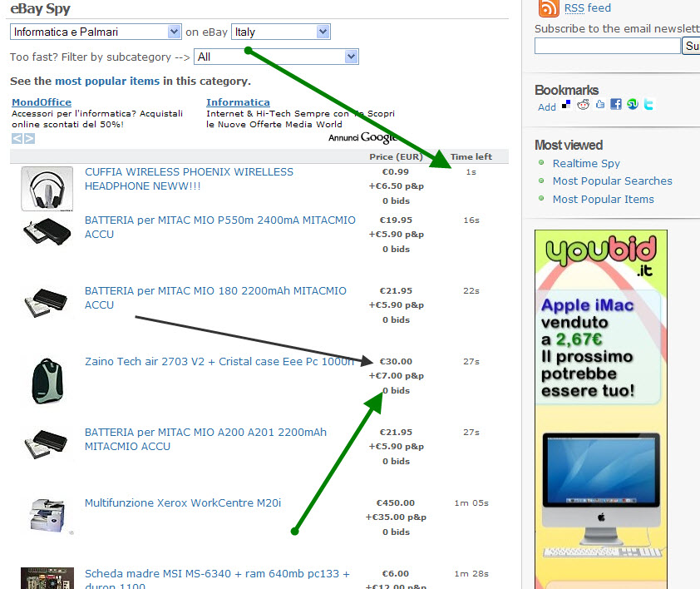The width and height of the screenshot is (700, 589).
Task: Click the headphones product thumbnail
Action: tap(47, 189)
